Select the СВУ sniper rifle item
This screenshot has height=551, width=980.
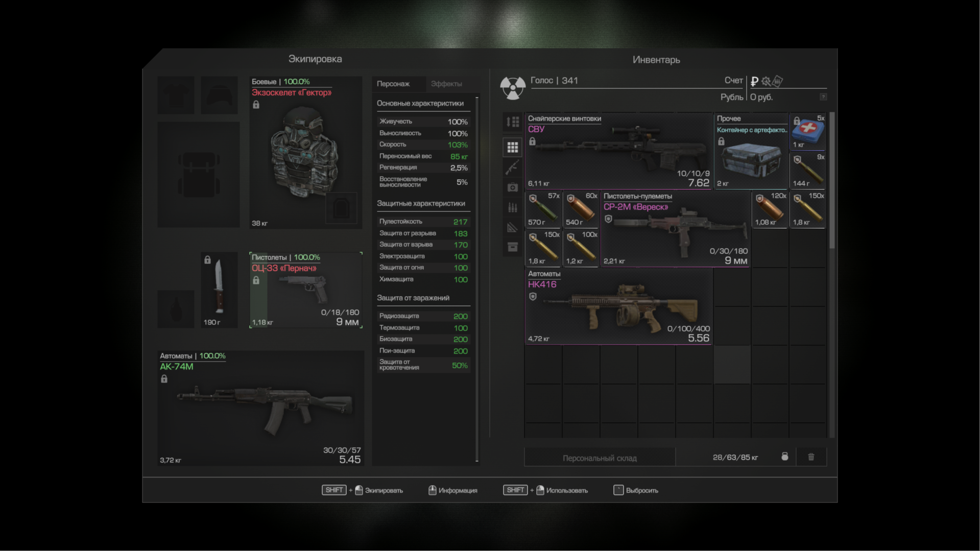[x=618, y=151]
